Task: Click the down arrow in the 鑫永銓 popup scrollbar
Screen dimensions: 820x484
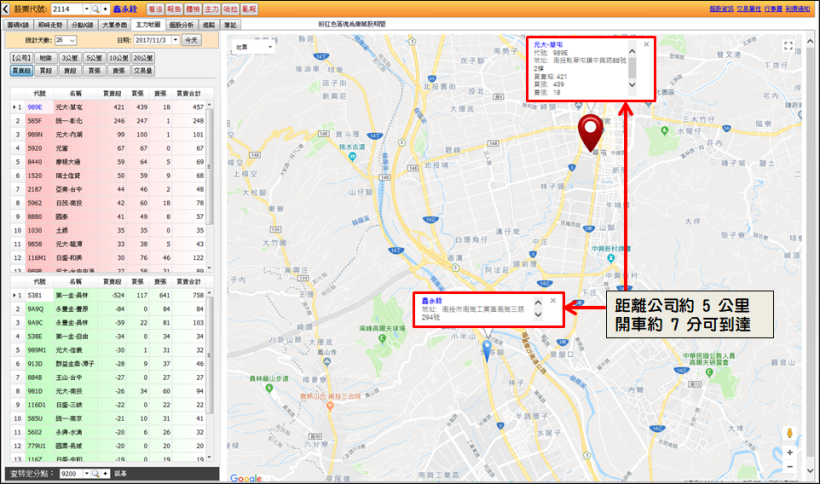Action: 538,315
